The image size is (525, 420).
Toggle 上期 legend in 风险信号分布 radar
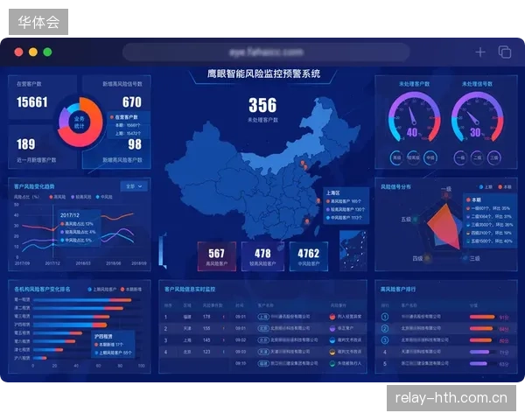click(x=486, y=187)
